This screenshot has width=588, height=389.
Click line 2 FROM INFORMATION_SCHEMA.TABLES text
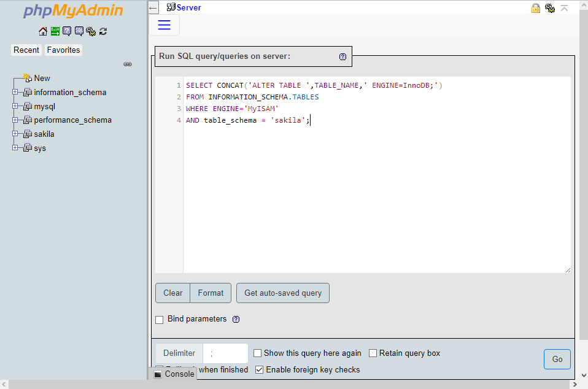pos(252,97)
